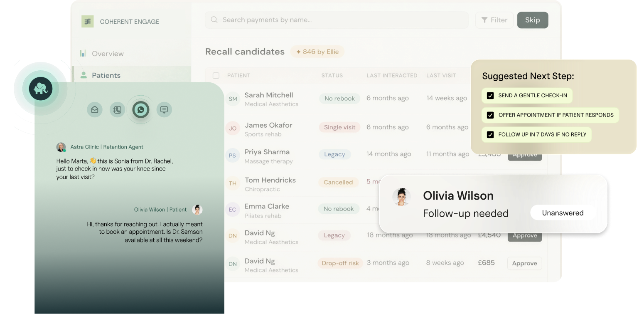This screenshot has width=644, height=314.
Task: Sort by the PATIENT column header
Action: [x=238, y=76]
